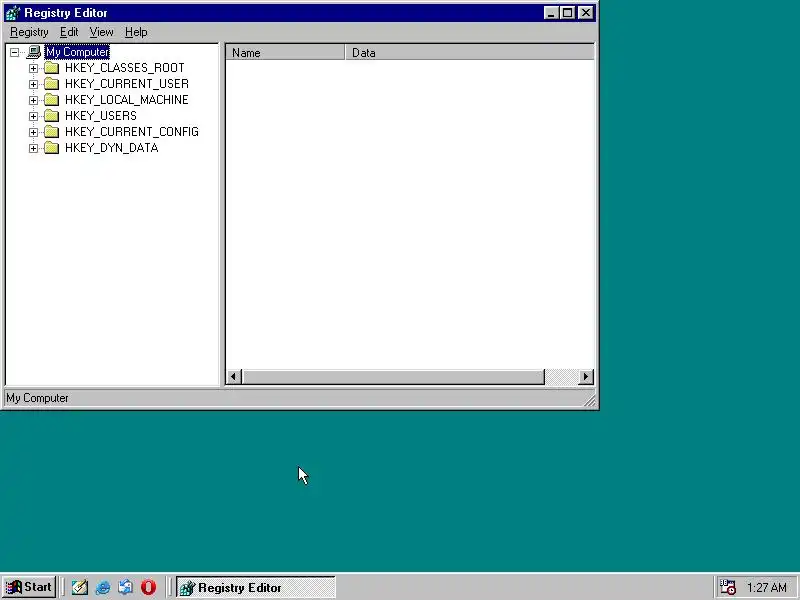Open the Start menu

tap(29, 587)
